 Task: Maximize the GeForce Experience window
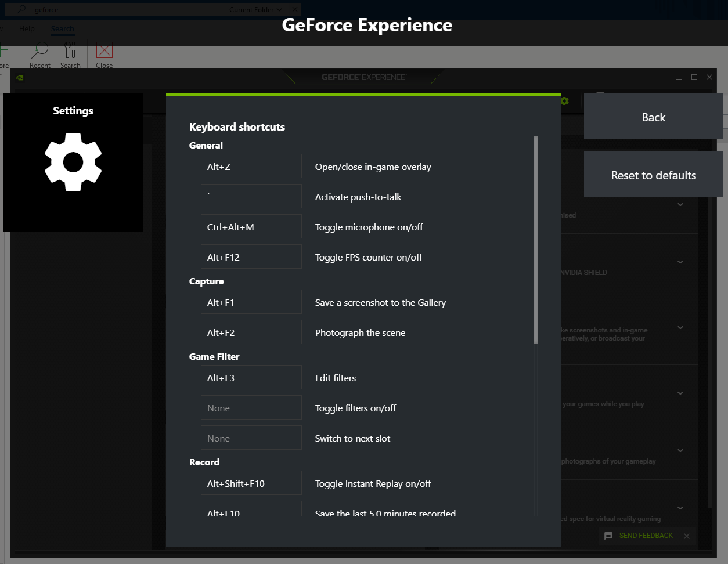pos(694,77)
